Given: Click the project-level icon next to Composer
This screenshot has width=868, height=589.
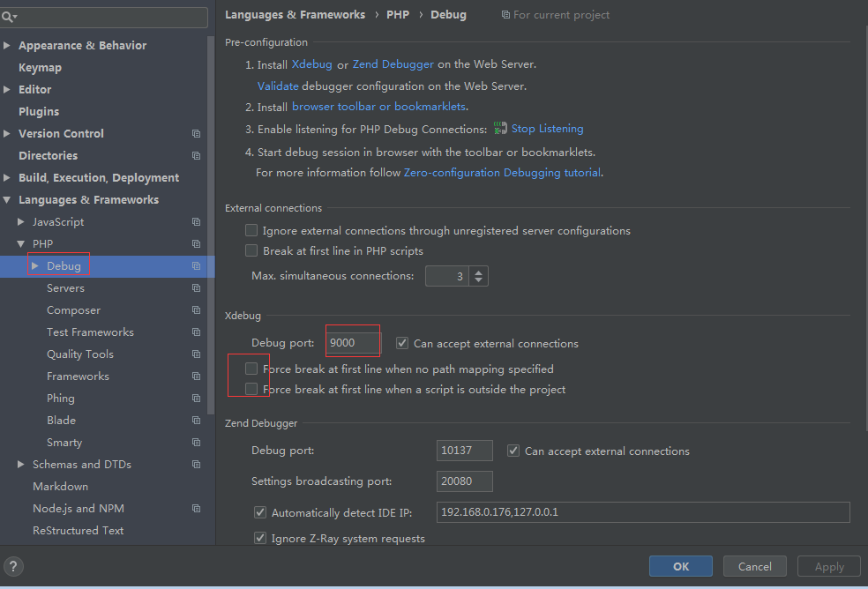Looking at the screenshot, I should [196, 310].
